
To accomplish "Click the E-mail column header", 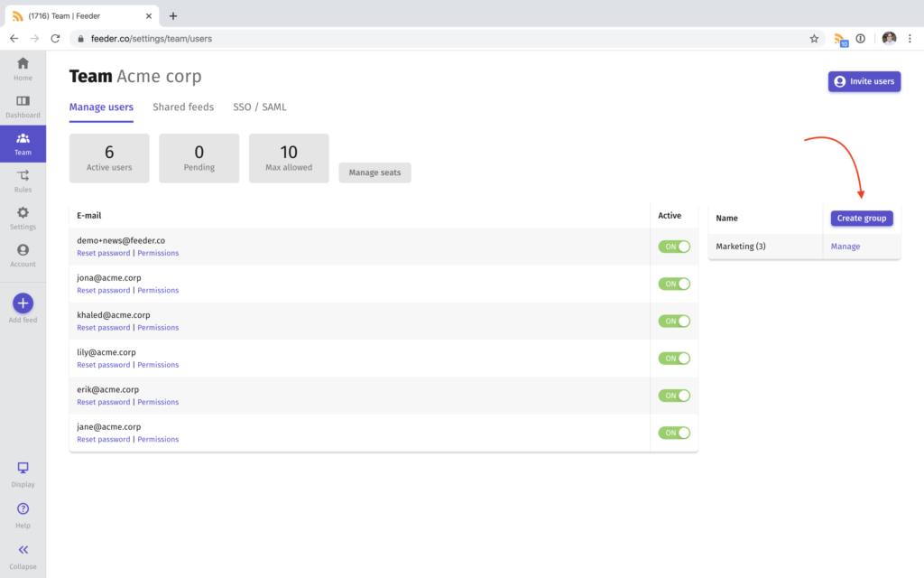I will tap(89, 215).
